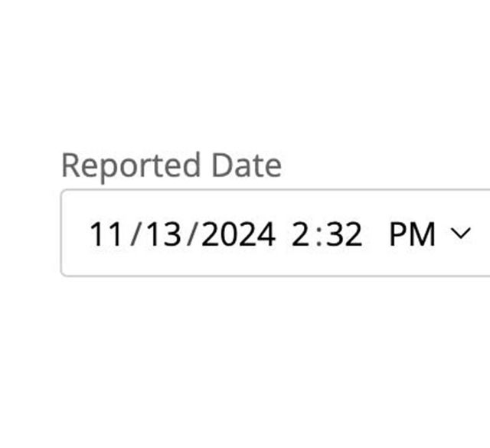Select the year value 2024
Viewport: 490px width, 448px height.
pos(240,234)
